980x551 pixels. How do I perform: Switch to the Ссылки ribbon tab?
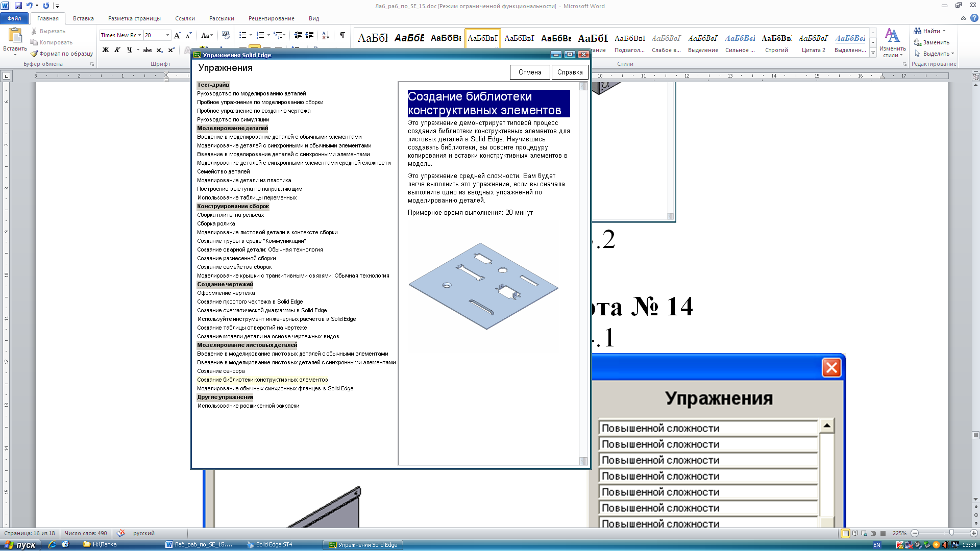coord(185,18)
